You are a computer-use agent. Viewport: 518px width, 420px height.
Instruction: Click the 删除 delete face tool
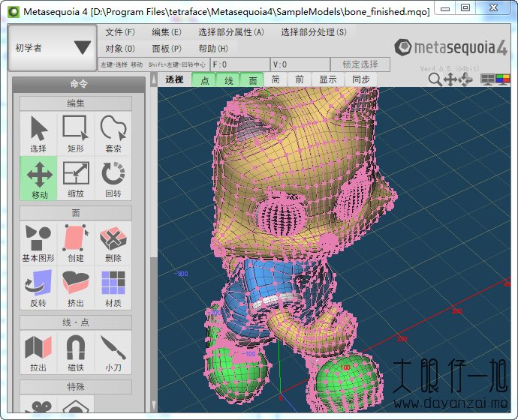[x=113, y=243]
